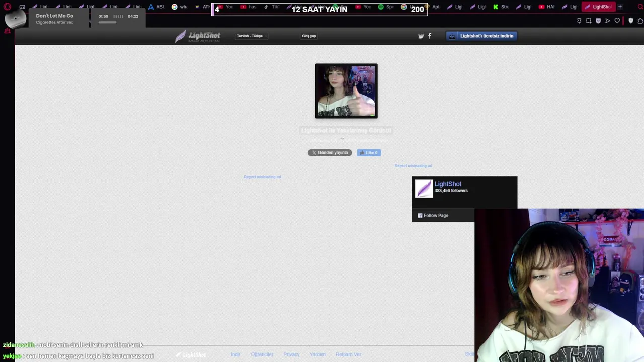Click Report misleading ad link on right
The image size is (644, 362).
[x=413, y=165]
